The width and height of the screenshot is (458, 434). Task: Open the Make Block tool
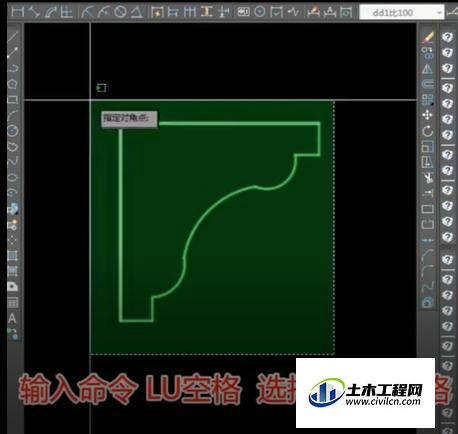[12, 225]
